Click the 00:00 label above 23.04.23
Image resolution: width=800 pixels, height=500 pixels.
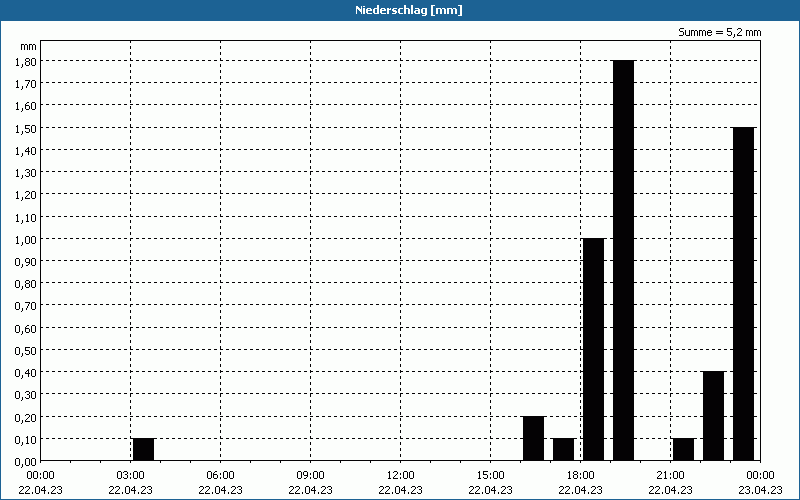point(760,476)
